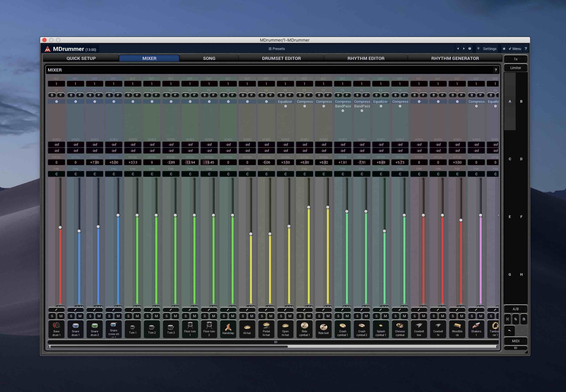Switch to the DRUMSET EDITOR tab
The height and width of the screenshot is (392, 566).
[x=281, y=58]
